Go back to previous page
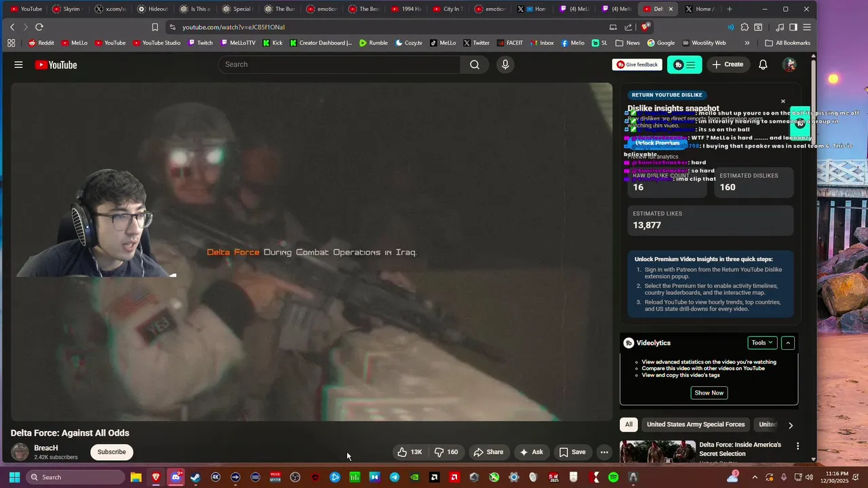Screen dimensions: 868x488 pos(12,27)
